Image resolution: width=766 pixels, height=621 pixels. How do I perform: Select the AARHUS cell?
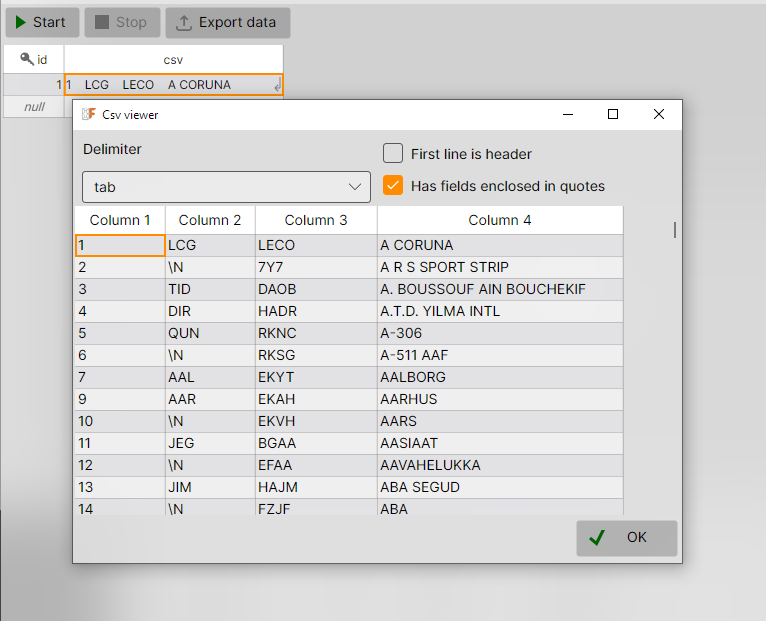500,399
